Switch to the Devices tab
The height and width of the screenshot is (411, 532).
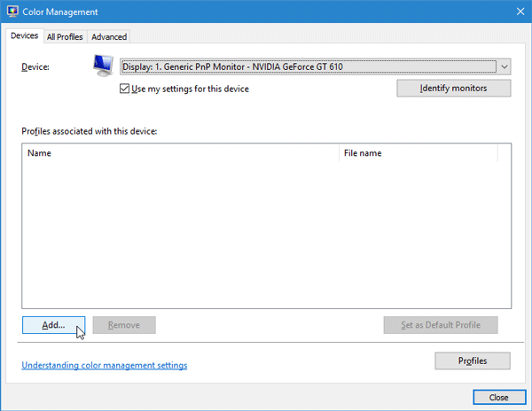tap(25, 35)
